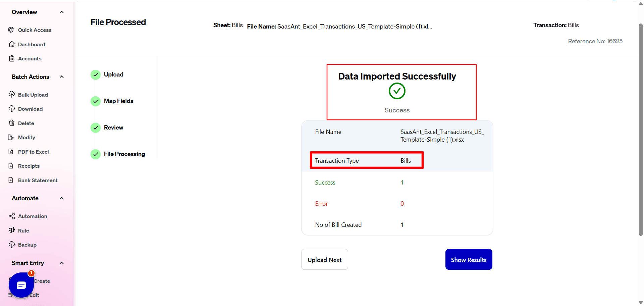Click the Receipts document icon
The height and width of the screenshot is (306, 644).
click(x=11, y=166)
